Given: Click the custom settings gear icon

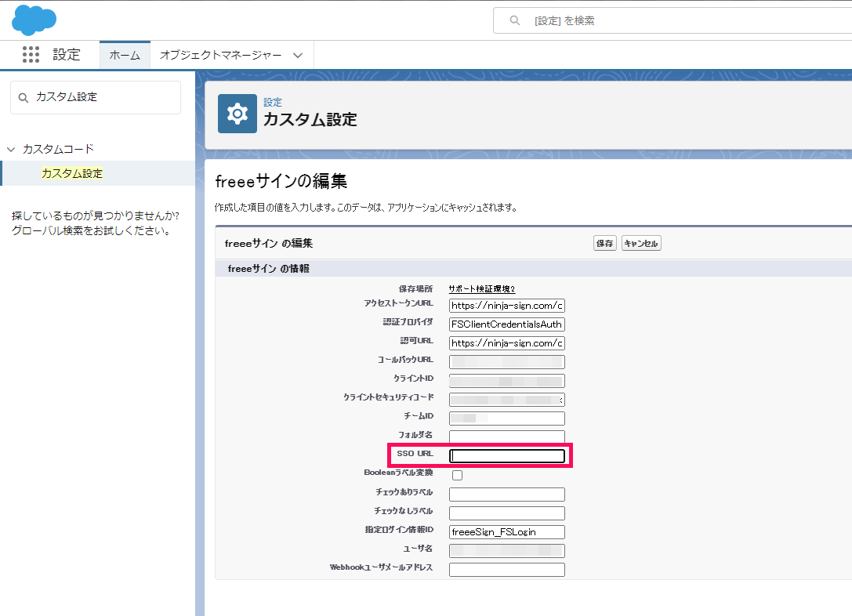Looking at the screenshot, I should tap(237, 114).
